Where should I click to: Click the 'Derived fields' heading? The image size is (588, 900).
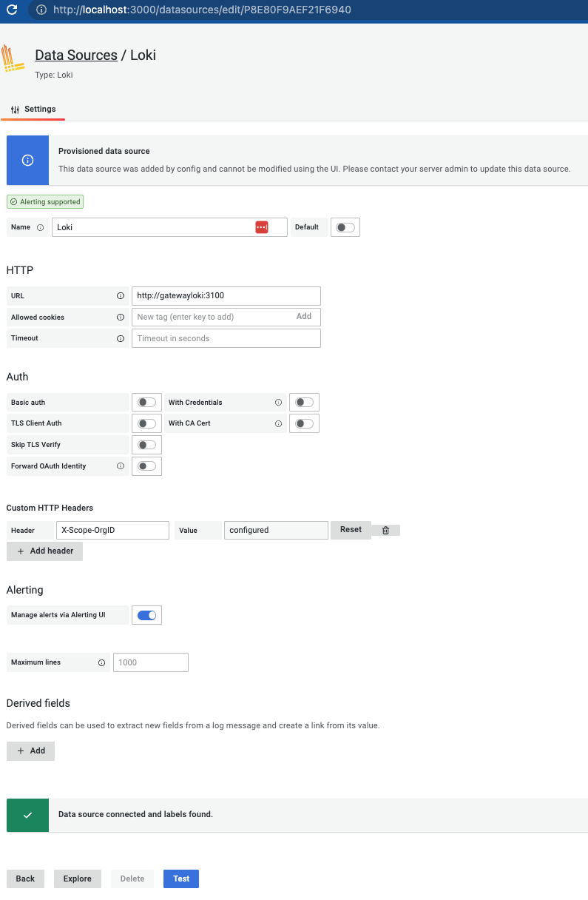[38, 703]
